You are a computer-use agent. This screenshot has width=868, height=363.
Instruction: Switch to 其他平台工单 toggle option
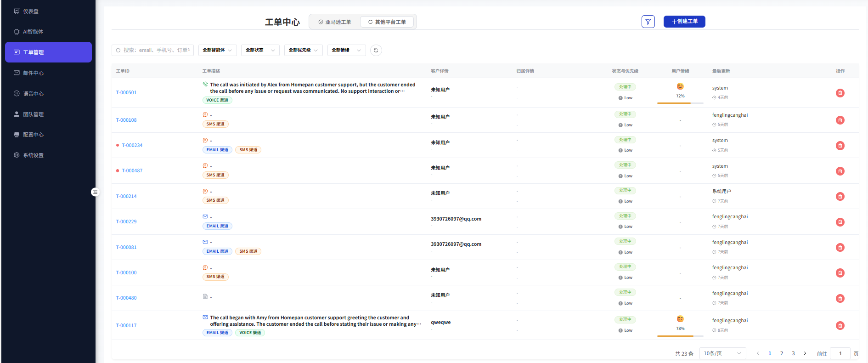387,22
